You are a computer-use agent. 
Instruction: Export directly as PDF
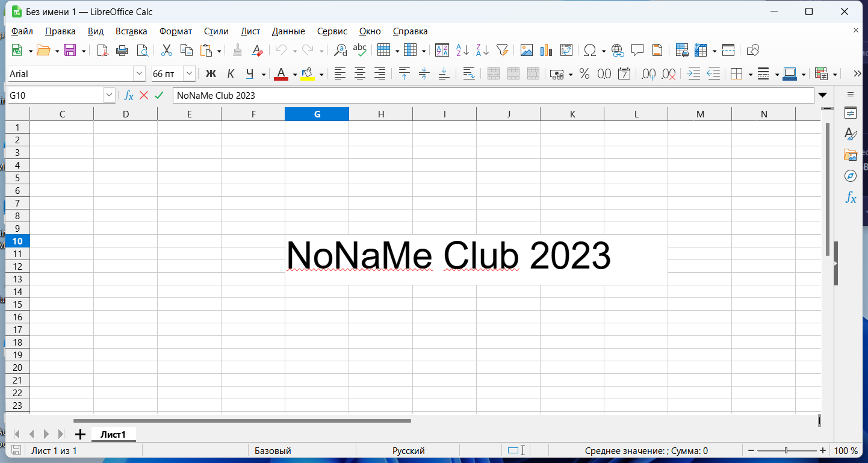pyautogui.click(x=103, y=51)
